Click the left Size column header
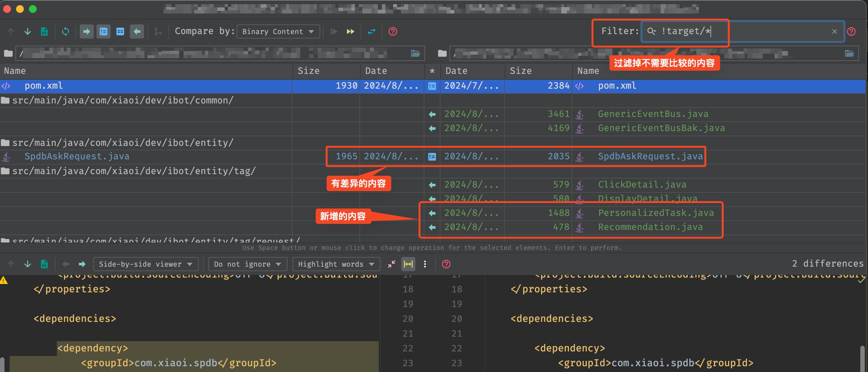 (x=308, y=71)
